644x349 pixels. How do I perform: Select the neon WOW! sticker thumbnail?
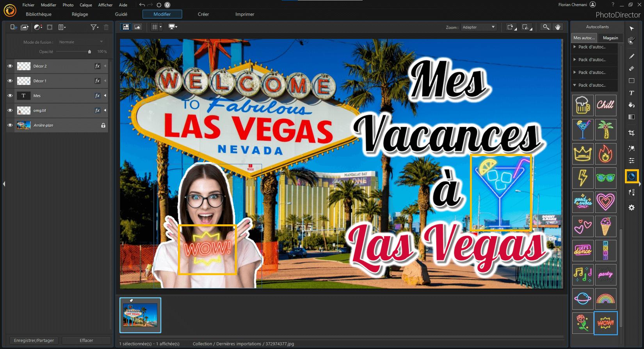(605, 323)
